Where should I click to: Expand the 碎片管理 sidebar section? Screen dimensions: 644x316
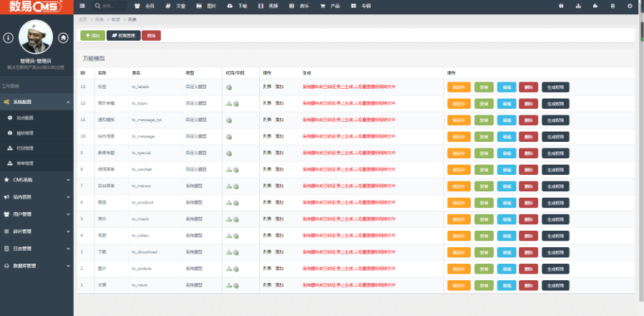[x=37, y=231]
